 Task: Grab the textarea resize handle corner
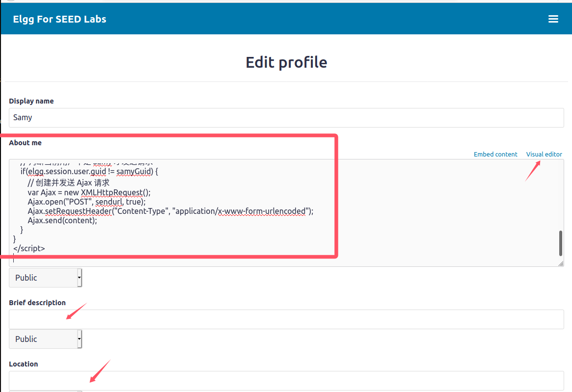point(561,263)
